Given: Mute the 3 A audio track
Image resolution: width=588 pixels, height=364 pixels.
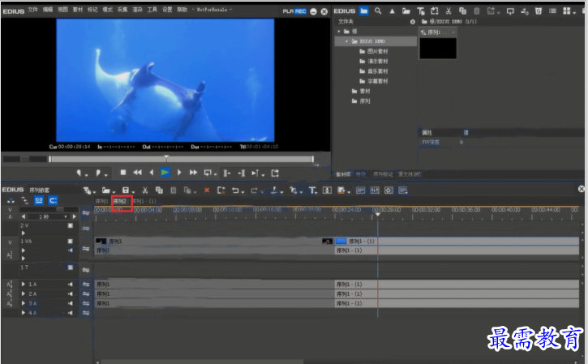Looking at the screenshot, I should [70, 303].
